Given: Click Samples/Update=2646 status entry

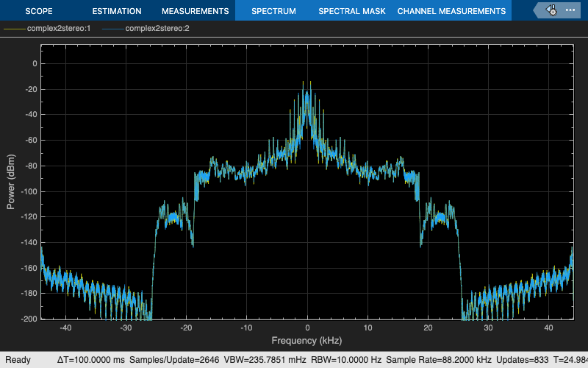Looking at the screenshot, I should [174, 360].
